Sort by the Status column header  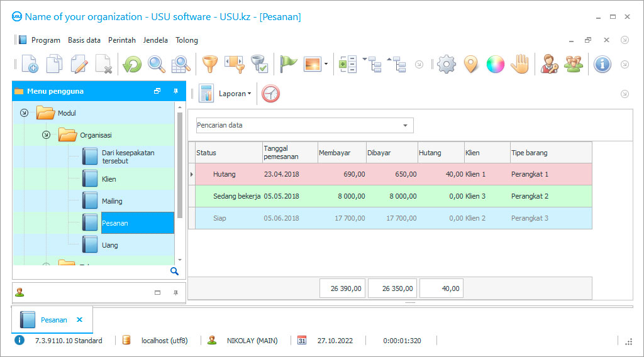[229, 153]
